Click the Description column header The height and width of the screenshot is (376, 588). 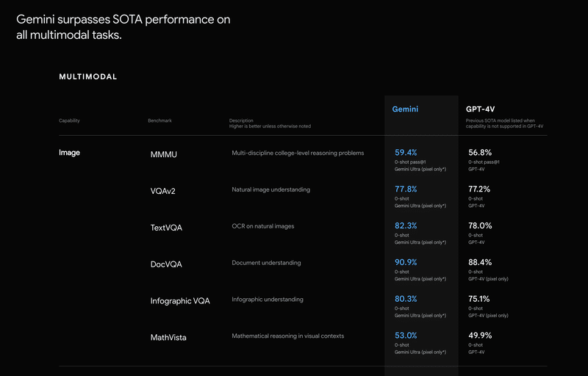pos(241,120)
